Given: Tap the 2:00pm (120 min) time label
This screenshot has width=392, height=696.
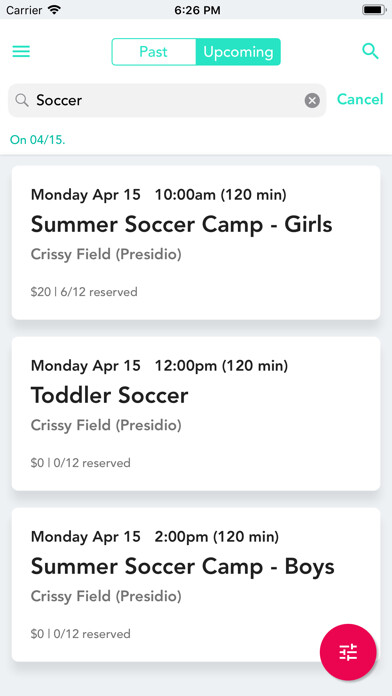Looking at the screenshot, I should pyautogui.click(x=217, y=537).
